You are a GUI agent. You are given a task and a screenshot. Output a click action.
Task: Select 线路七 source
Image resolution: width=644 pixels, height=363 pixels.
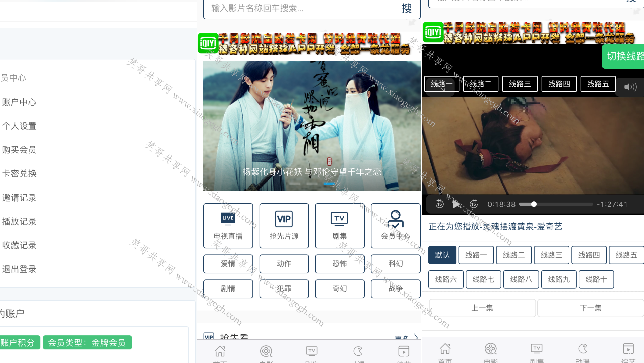[483, 279]
